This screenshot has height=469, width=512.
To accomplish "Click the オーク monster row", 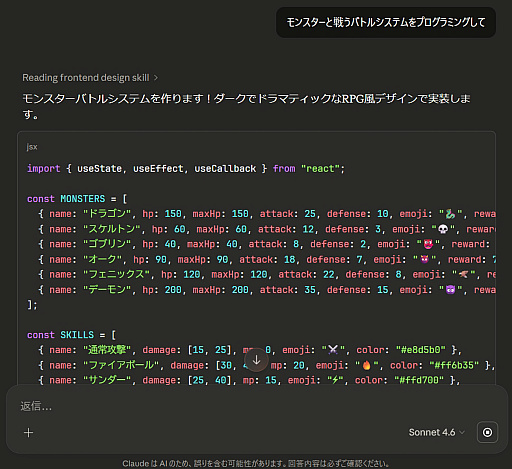I will [x=267, y=260].
